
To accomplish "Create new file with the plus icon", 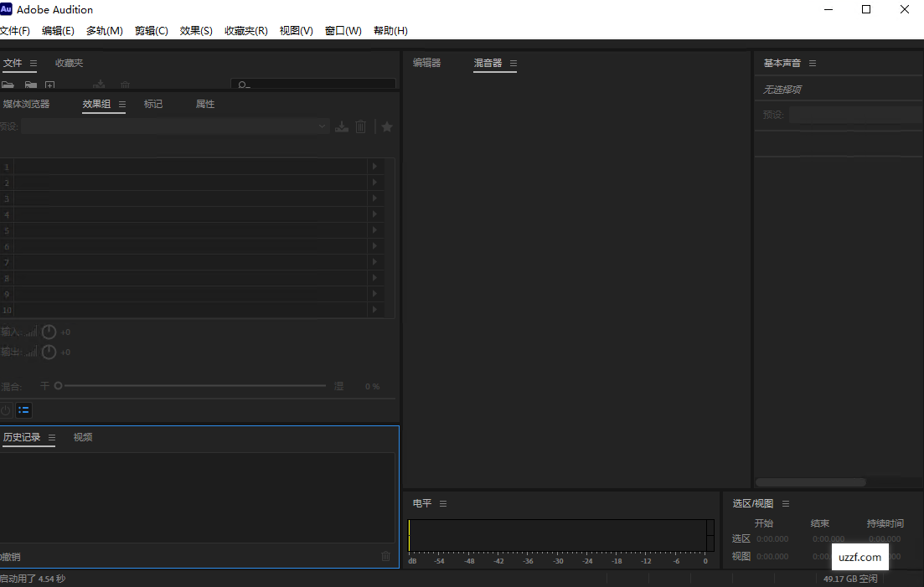I will click(x=49, y=85).
